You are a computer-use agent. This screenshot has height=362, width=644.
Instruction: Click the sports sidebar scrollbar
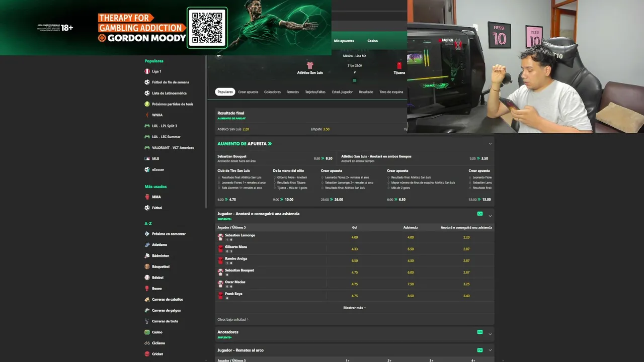[206, 131]
